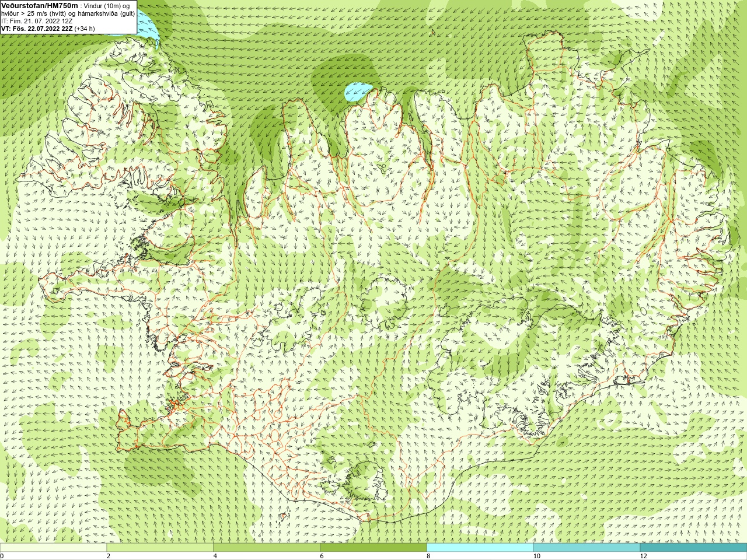The image size is (747, 560).
Task: Click the teal 12+ scale segment
Action: pos(693,548)
